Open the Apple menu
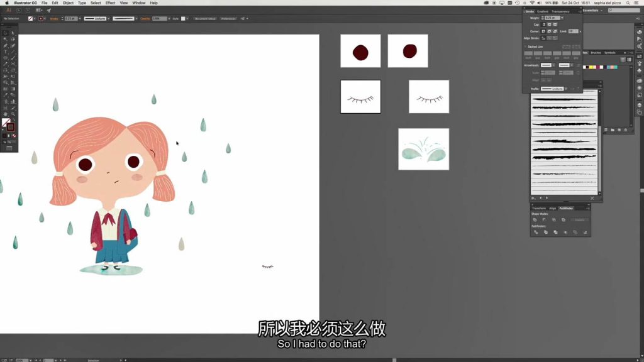Viewport: 644px width, 362px height. click(x=6, y=3)
